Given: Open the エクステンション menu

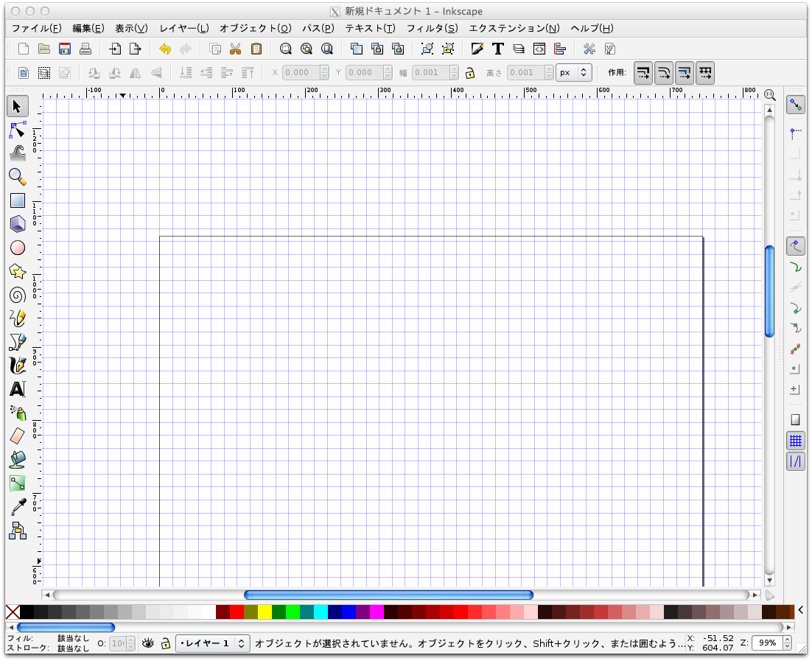Looking at the screenshot, I should [x=514, y=29].
